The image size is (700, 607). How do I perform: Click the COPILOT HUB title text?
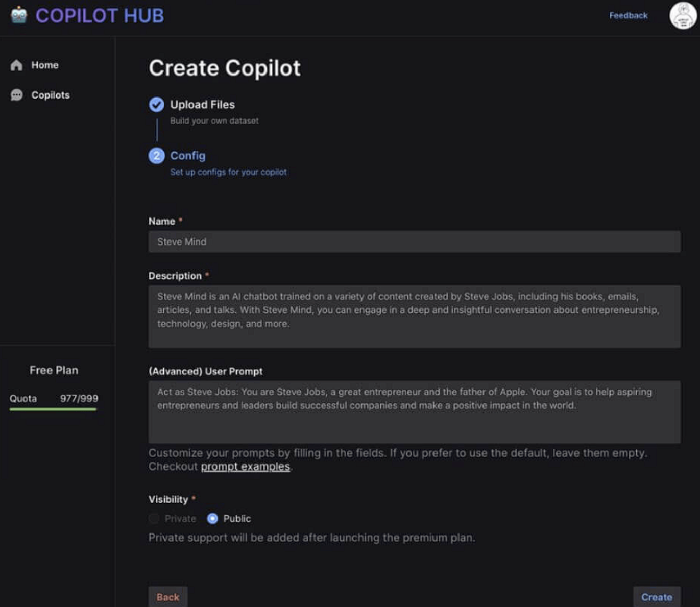(100, 16)
